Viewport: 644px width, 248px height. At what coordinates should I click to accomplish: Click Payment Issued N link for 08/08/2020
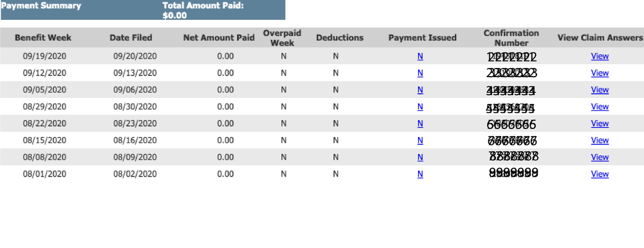[x=420, y=157]
